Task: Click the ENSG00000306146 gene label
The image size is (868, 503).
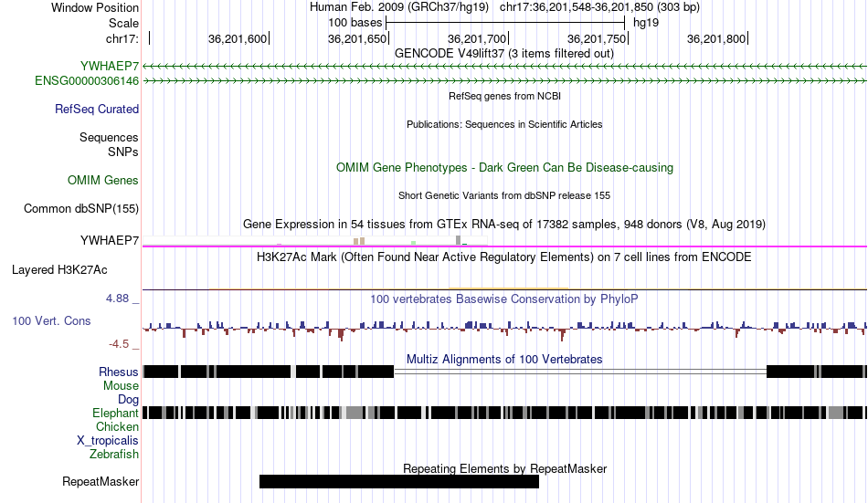Action: 87,80
